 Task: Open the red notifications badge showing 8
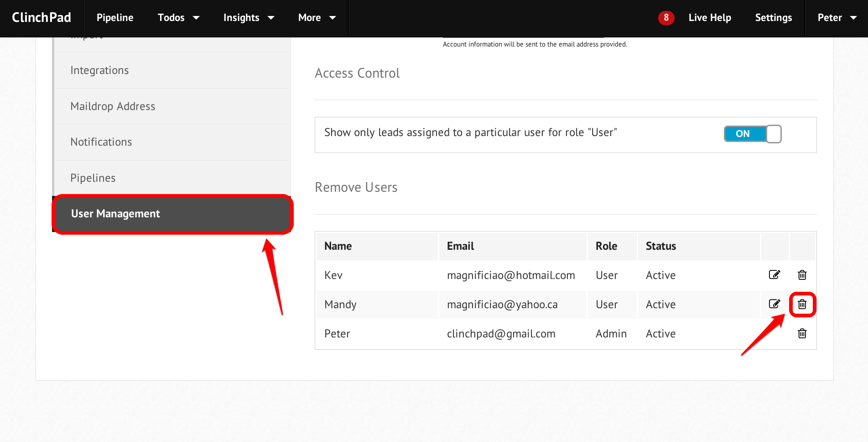coord(666,18)
